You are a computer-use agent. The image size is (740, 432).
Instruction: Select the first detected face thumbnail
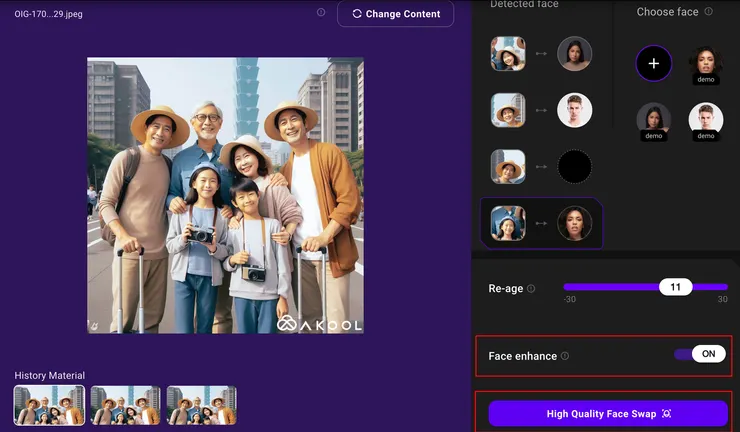[508, 54]
